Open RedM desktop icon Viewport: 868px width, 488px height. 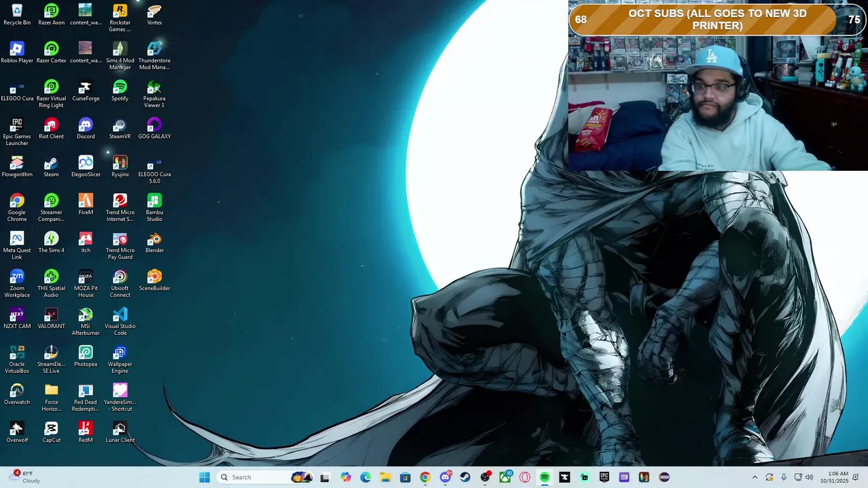pos(85,432)
